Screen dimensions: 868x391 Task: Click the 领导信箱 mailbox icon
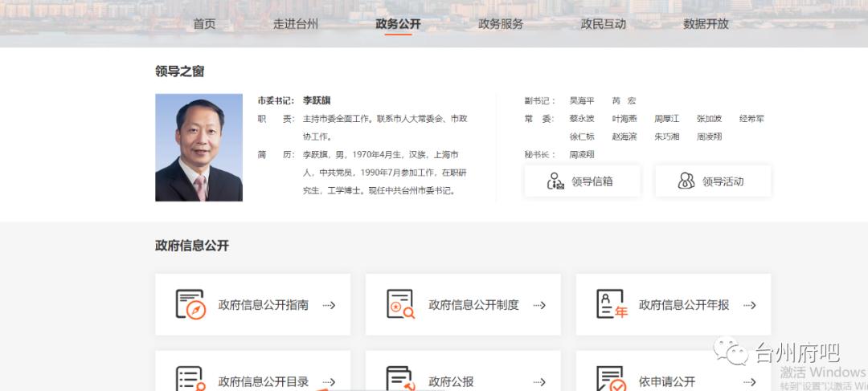(x=555, y=181)
